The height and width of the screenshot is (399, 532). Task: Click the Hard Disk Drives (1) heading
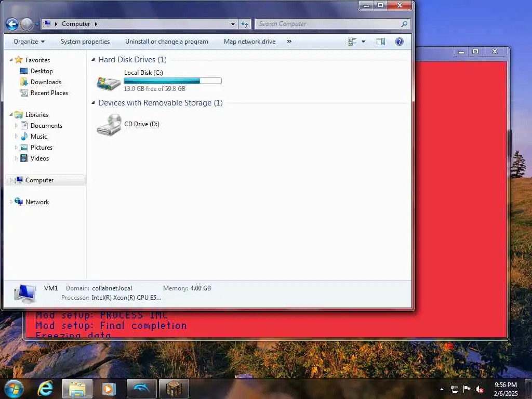pos(132,60)
